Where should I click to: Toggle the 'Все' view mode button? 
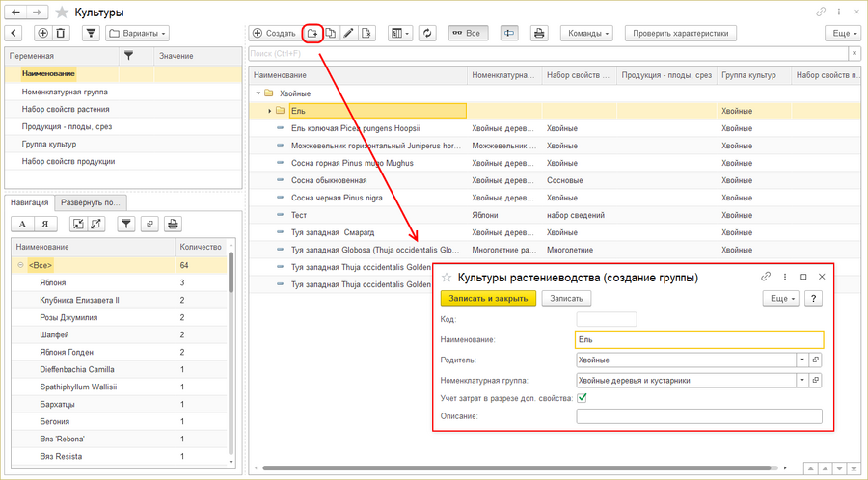point(468,33)
